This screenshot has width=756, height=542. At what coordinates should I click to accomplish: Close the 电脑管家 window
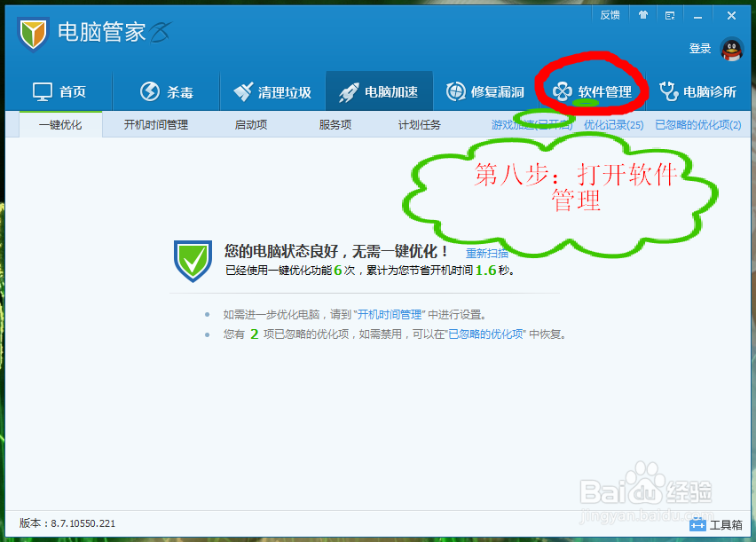coord(731,15)
